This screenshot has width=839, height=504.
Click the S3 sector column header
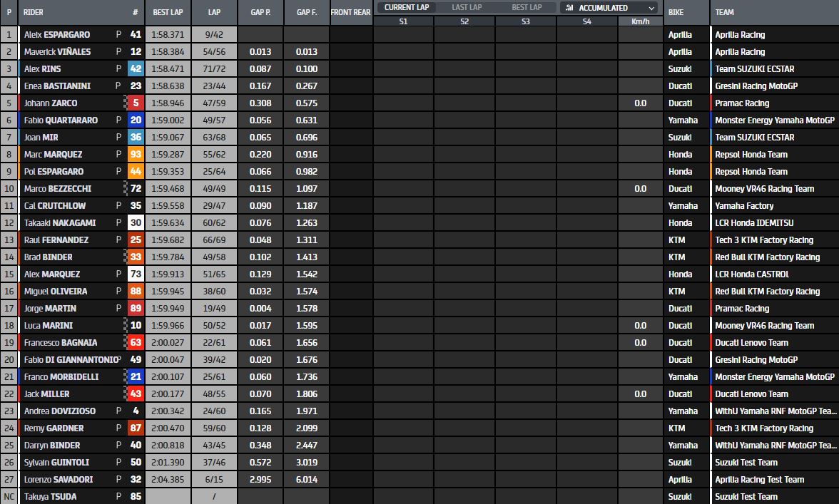pos(526,21)
